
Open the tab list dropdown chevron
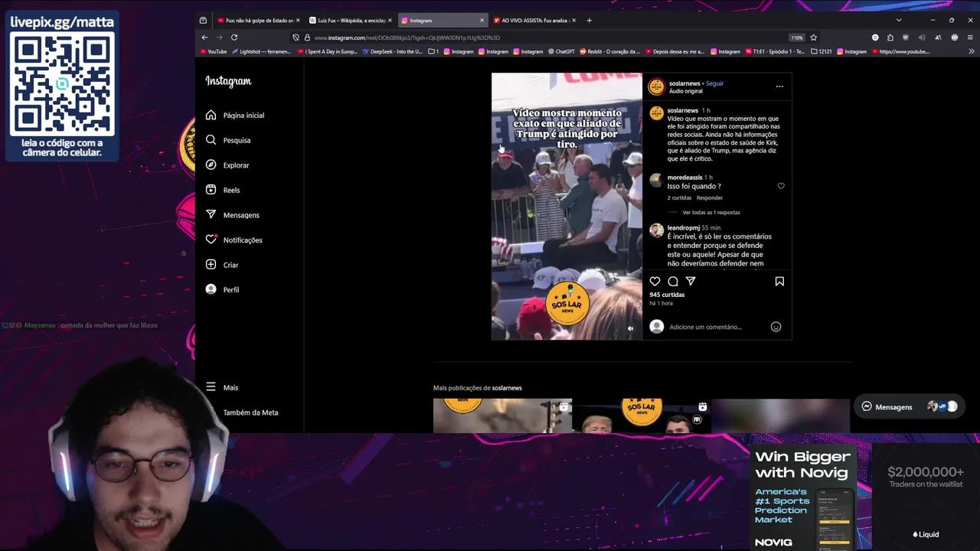899,21
